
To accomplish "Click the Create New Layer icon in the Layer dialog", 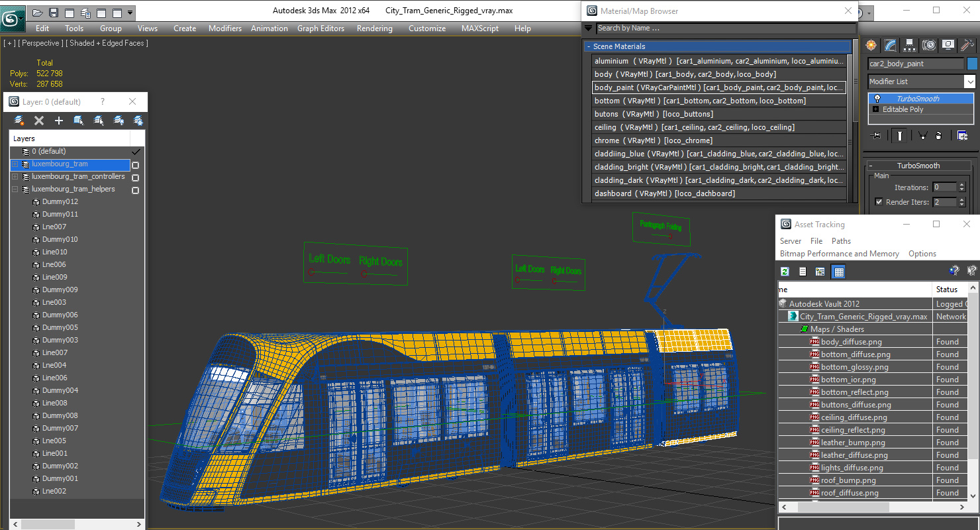I will tap(19, 121).
